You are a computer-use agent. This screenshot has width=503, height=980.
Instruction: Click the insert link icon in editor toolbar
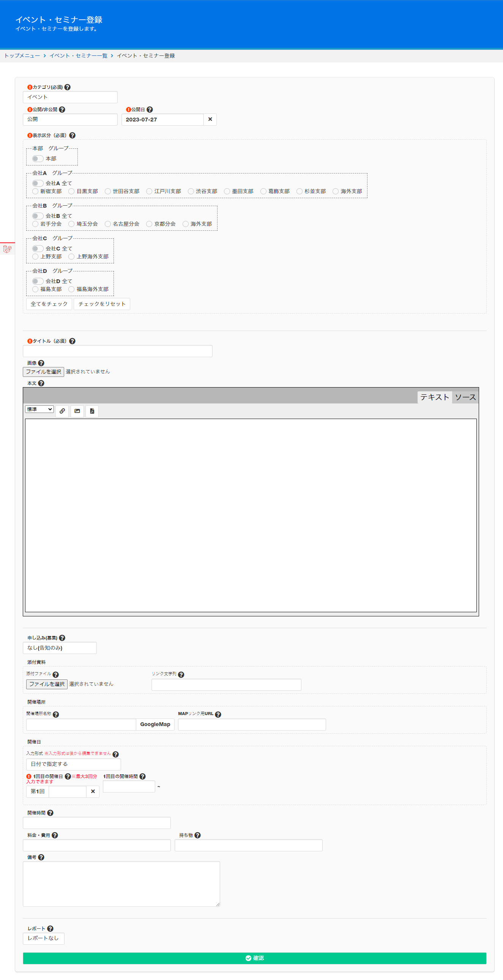[x=62, y=411]
